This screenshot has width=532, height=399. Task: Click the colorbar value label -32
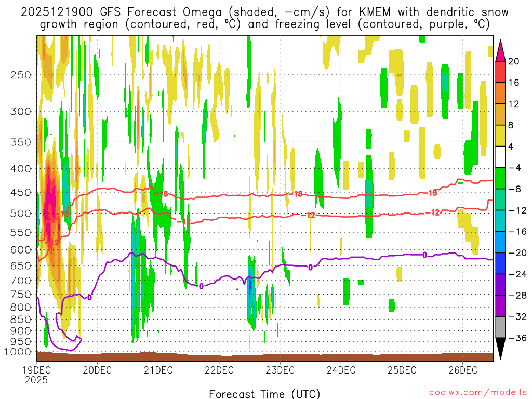tap(517, 317)
